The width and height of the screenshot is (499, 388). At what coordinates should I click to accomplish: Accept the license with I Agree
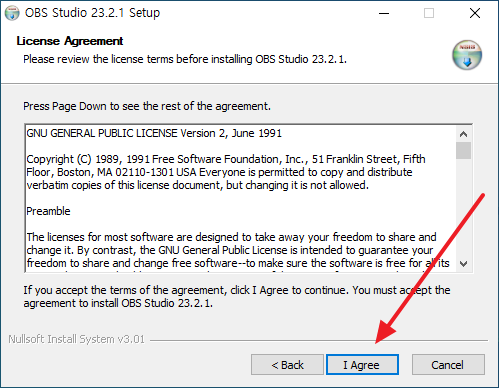[362, 365]
